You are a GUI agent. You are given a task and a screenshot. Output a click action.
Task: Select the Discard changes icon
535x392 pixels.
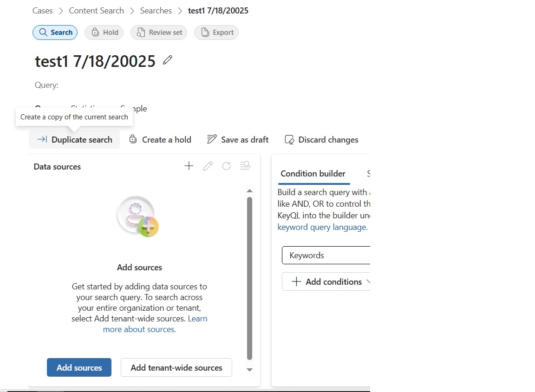[x=289, y=139]
